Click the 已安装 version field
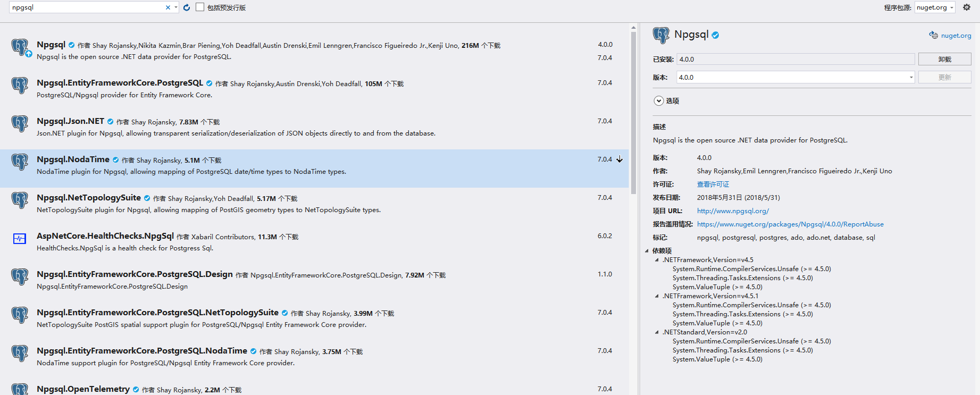 point(795,59)
